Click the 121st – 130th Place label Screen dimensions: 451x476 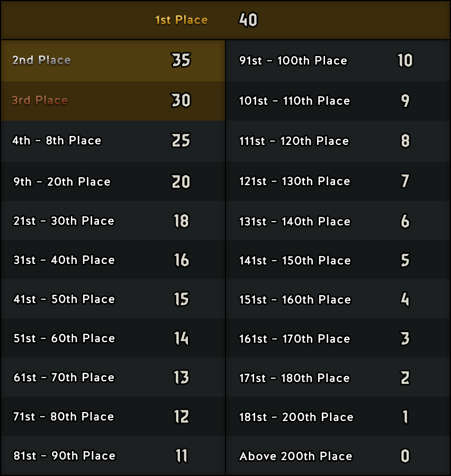[294, 181]
